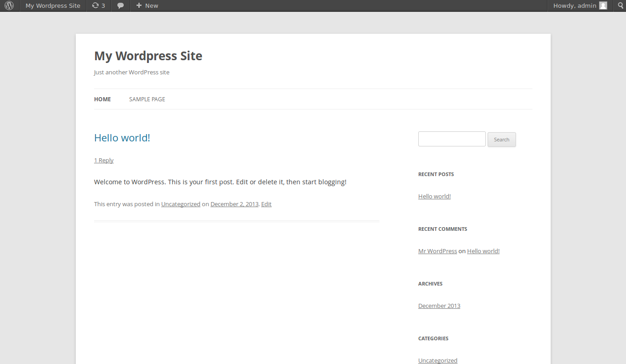Click the admin avatar picture
The height and width of the screenshot is (364, 626).
point(603,5)
